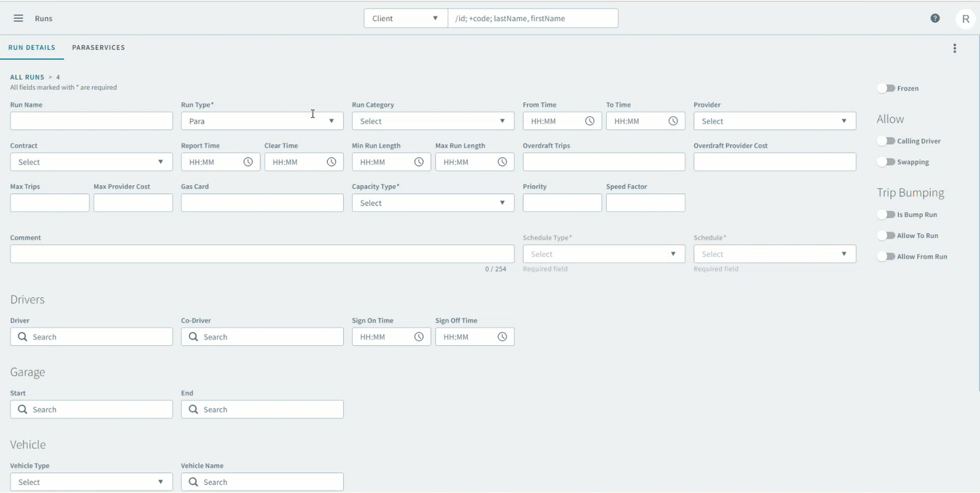This screenshot has width=980, height=493.
Task: Open the Report Time clock picker
Action: point(248,162)
